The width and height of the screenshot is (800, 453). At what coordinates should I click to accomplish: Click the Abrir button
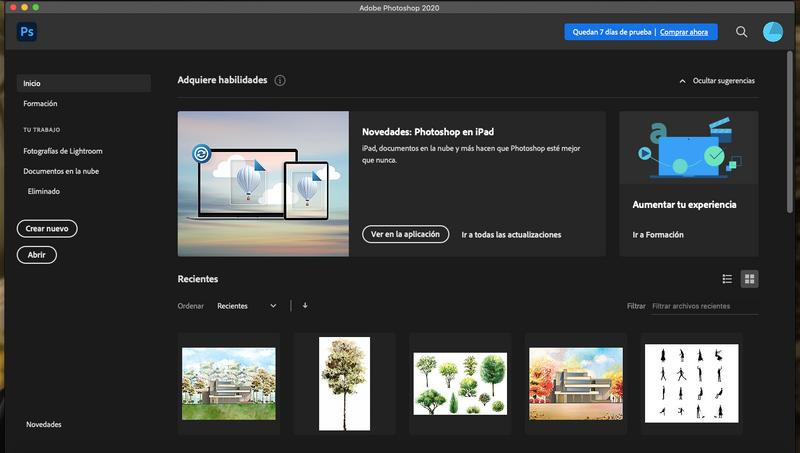[x=37, y=255]
